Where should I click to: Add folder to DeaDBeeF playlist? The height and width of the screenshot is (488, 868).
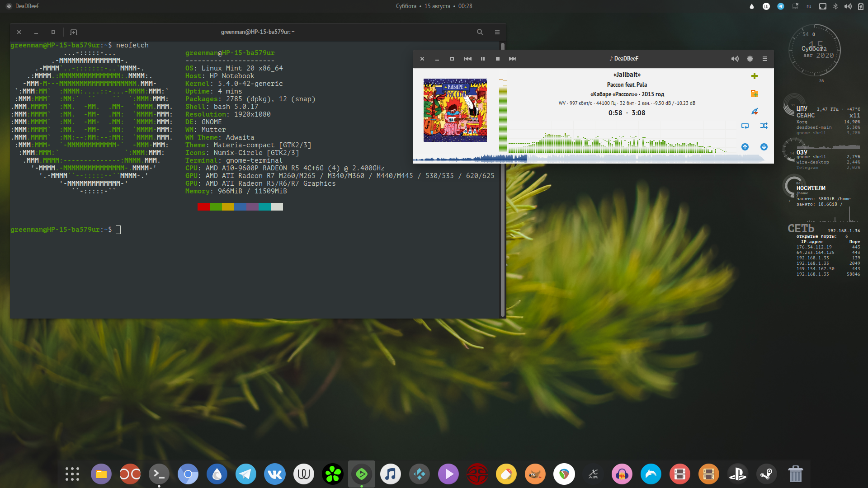(x=755, y=94)
